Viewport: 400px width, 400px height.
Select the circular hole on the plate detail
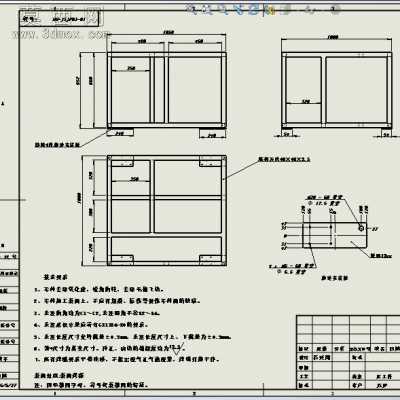(x=361, y=228)
